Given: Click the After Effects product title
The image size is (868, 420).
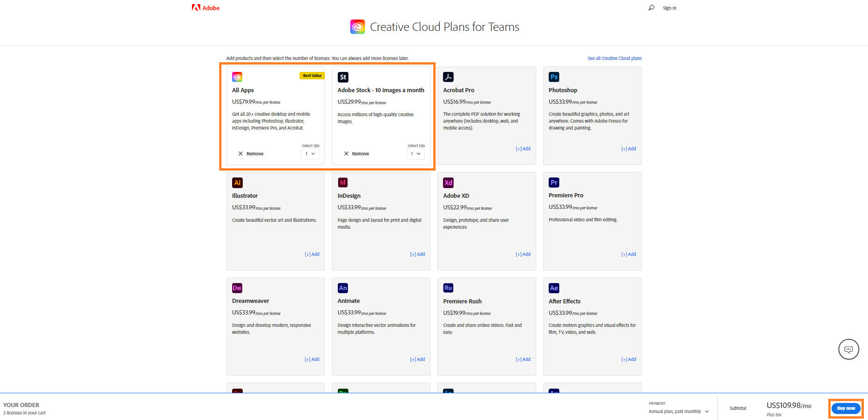Looking at the screenshot, I should click(x=564, y=302).
